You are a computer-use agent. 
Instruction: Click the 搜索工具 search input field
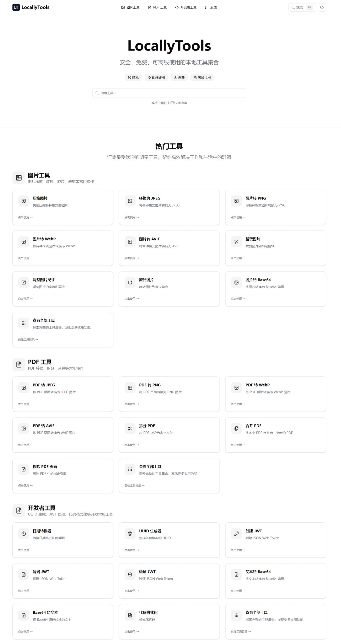click(x=169, y=93)
